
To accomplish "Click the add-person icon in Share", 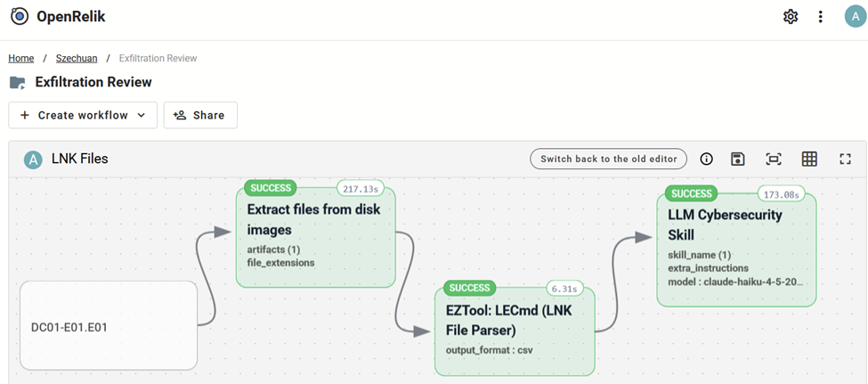I will (x=179, y=115).
